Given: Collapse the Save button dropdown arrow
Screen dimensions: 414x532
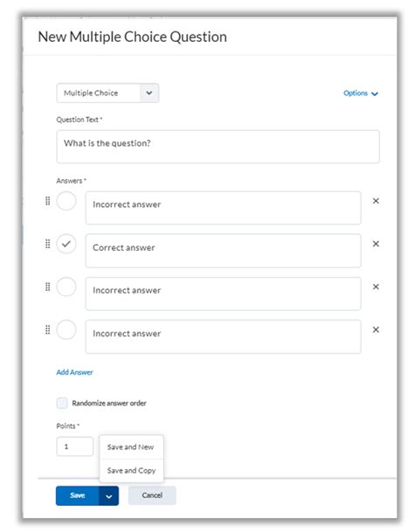Looking at the screenshot, I should point(108,495).
